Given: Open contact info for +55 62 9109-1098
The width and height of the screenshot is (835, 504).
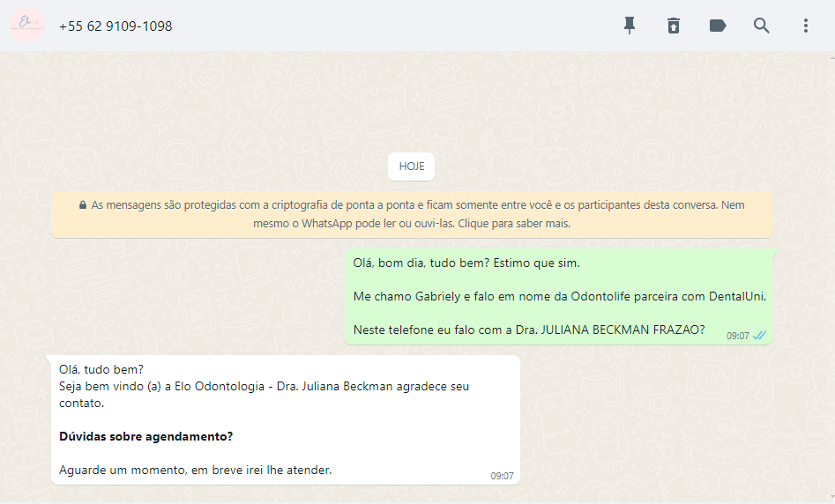Looking at the screenshot, I should pos(116,26).
